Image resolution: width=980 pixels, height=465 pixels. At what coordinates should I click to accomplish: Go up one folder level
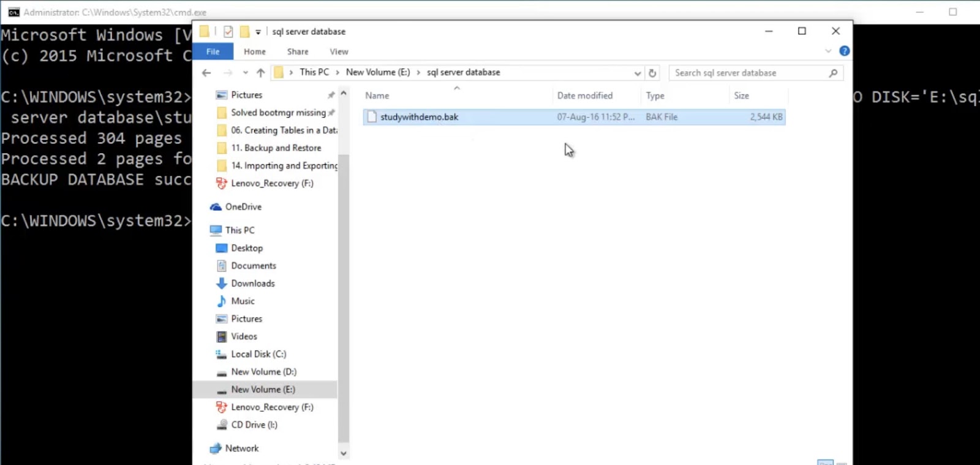[261, 73]
